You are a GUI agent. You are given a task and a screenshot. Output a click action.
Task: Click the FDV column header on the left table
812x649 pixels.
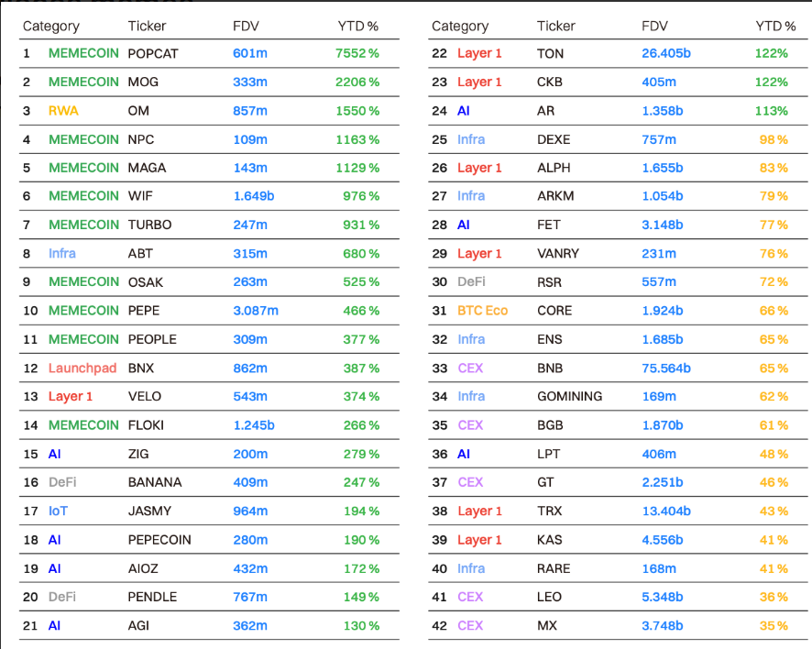[x=246, y=27]
